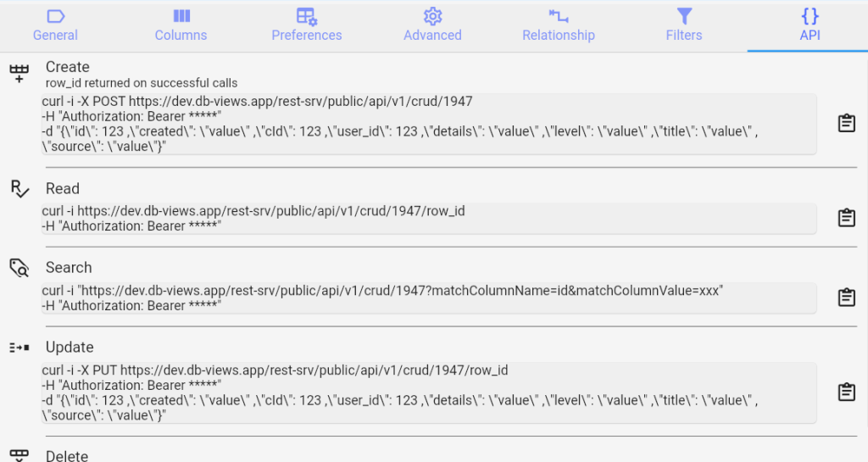Click the Delete section icon
The width and height of the screenshot is (868, 462).
click(x=19, y=454)
